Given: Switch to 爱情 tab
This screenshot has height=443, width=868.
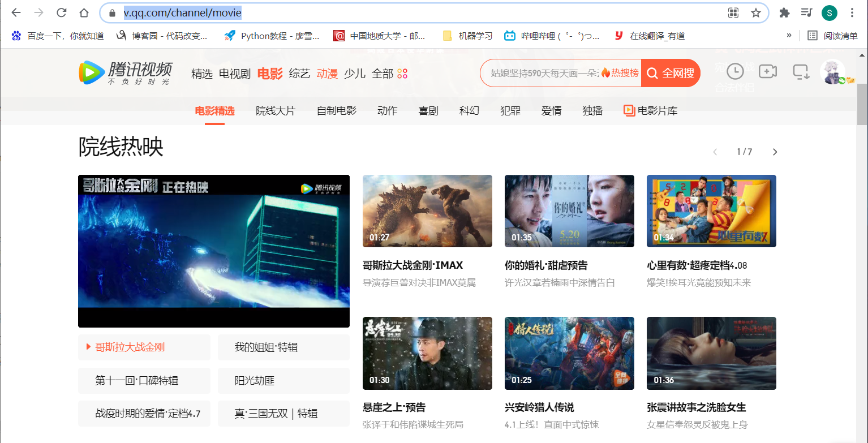Looking at the screenshot, I should [551, 111].
